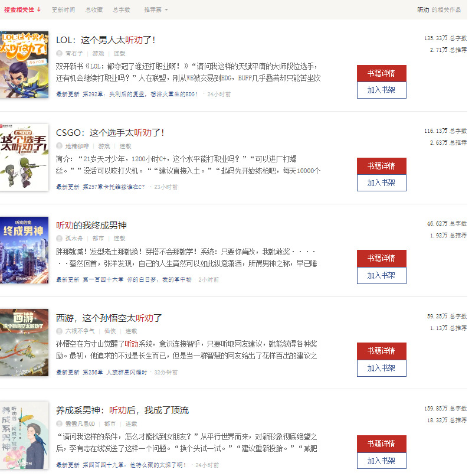Click author avatar icon beside 地精咖啡
This screenshot has height=476, width=472.
click(x=59, y=146)
